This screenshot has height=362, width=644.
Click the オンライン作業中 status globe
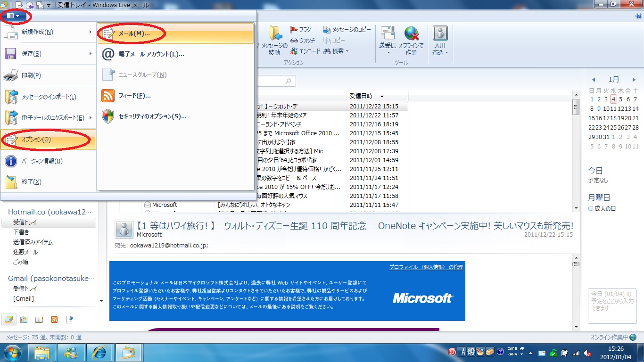point(633,337)
